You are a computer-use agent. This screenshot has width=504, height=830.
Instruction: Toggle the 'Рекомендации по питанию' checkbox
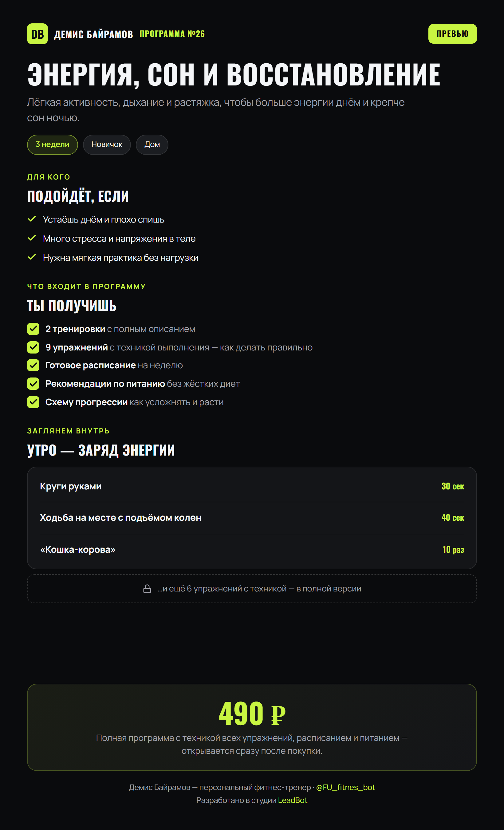(33, 384)
